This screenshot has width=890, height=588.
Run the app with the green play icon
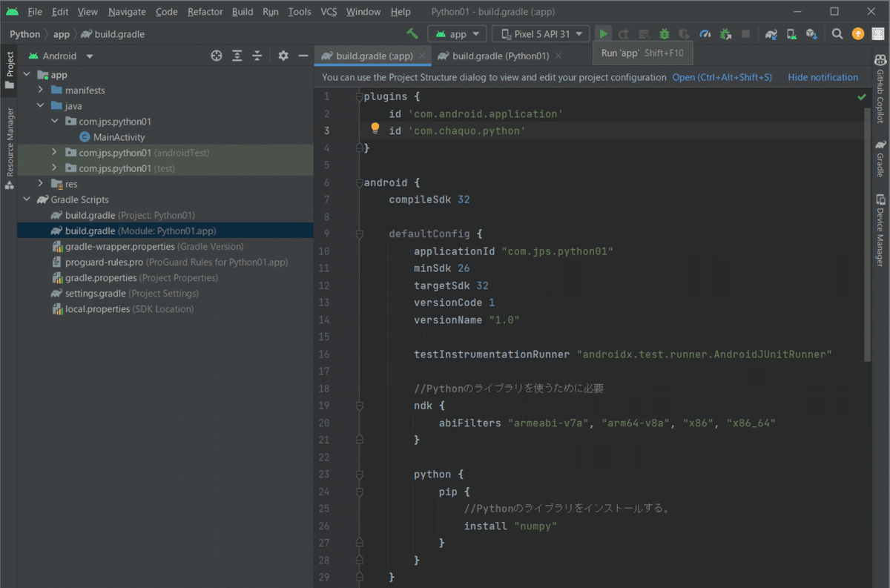(603, 33)
